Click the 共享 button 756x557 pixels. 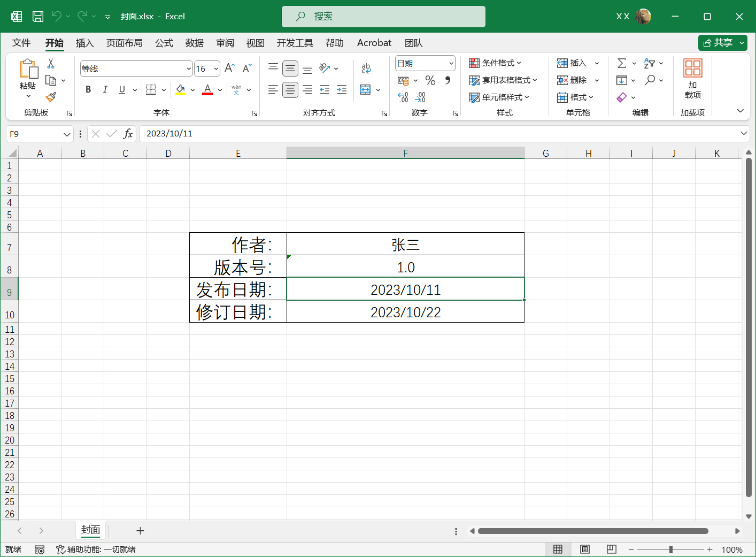pyautogui.click(x=722, y=43)
